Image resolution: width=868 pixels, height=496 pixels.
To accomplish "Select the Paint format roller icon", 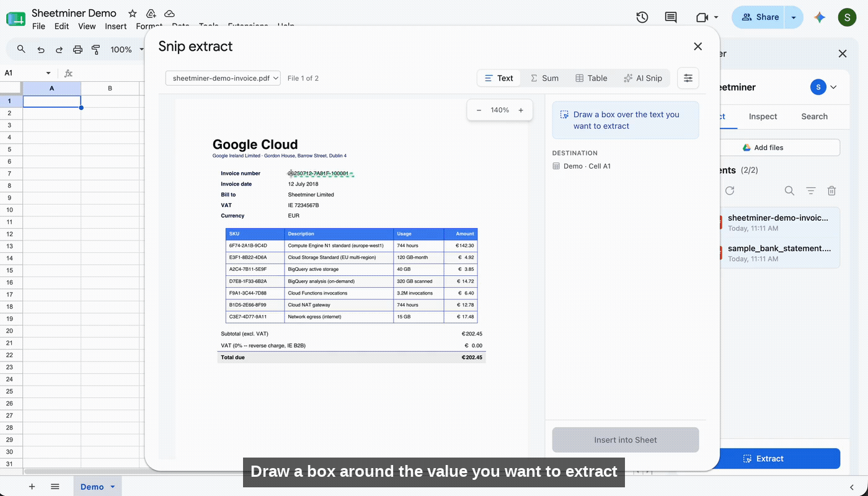I will (95, 50).
